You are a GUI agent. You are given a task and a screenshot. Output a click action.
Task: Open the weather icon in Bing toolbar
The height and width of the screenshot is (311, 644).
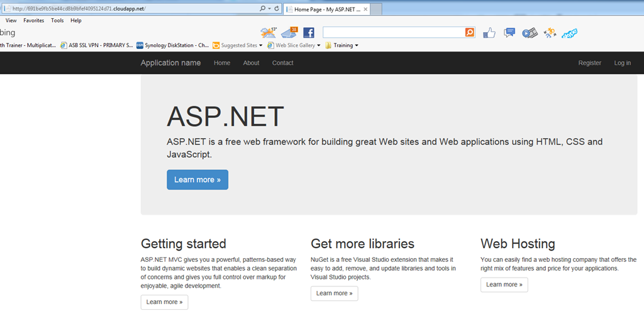pyautogui.click(x=269, y=33)
